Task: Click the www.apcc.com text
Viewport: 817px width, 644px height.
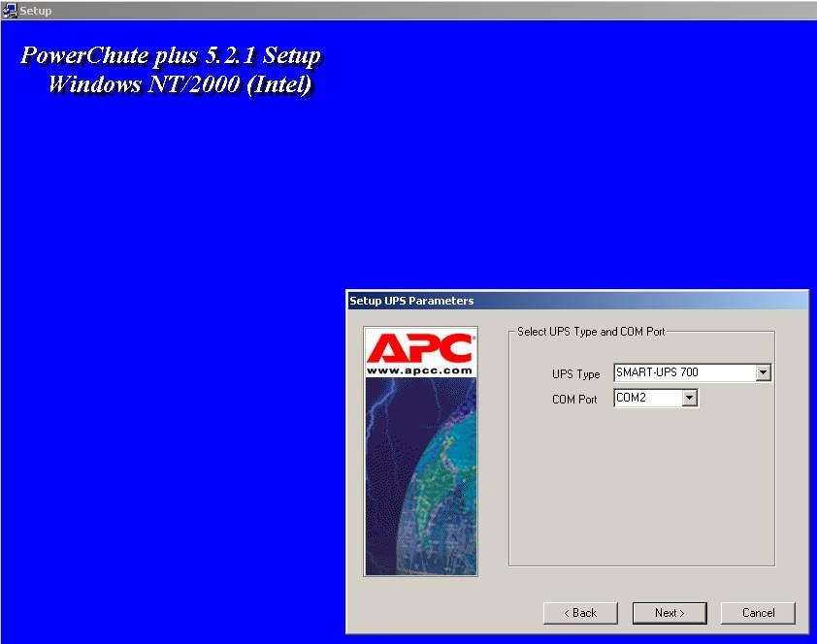Action: click(419, 370)
